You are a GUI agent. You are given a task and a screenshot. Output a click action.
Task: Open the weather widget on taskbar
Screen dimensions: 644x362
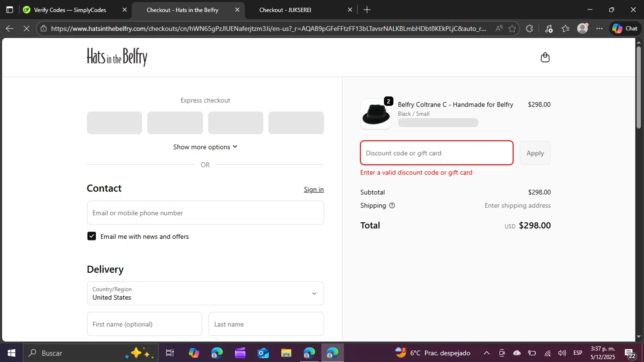coord(432,353)
